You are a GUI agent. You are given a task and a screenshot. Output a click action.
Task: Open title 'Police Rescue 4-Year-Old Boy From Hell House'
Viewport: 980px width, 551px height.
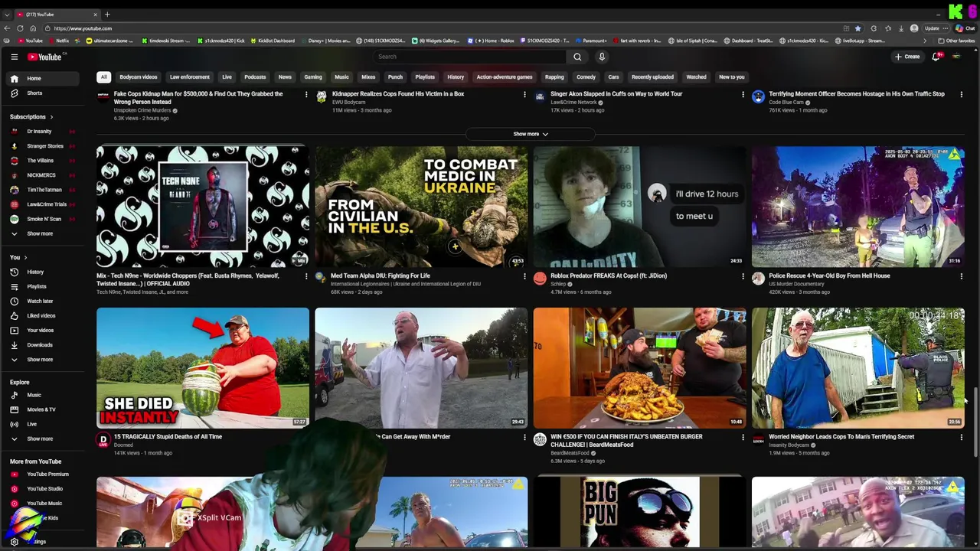[x=829, y=275]
